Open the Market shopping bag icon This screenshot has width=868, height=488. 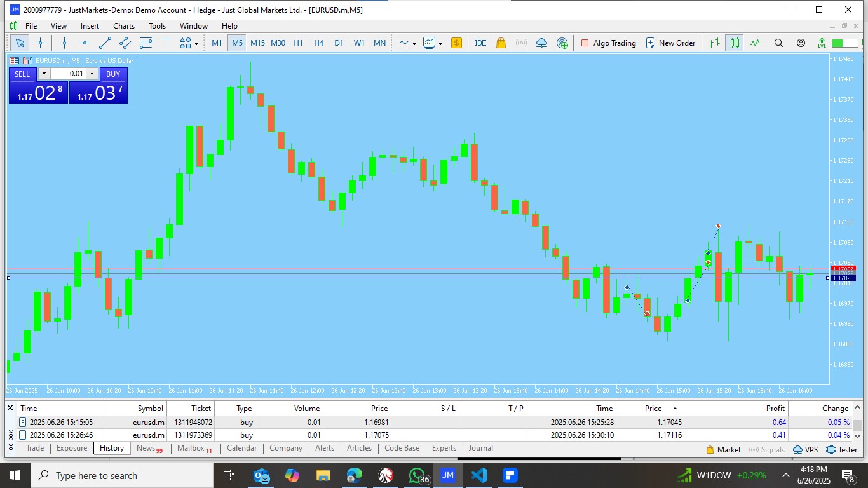coord(501,43)
